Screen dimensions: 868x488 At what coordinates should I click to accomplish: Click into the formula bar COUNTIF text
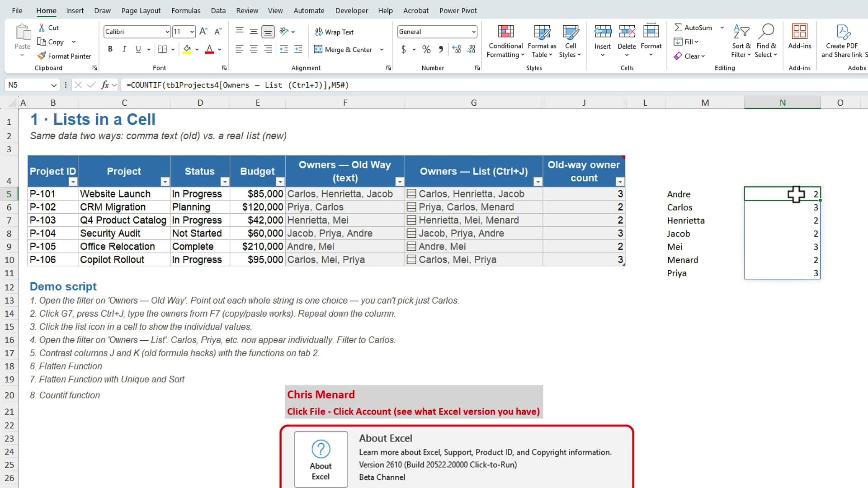coord(238,85)
